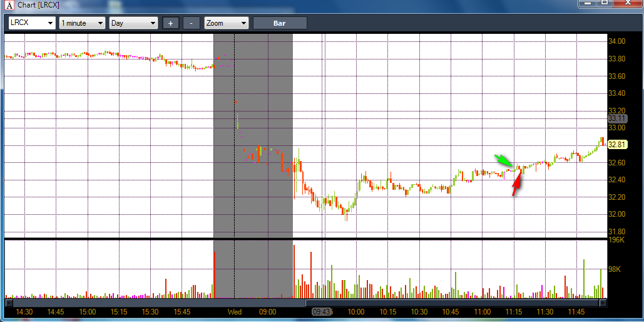This screenshot has width=644, height=322.
Task: Click the 10:00 time axis label
Action: [x=356, y=312]
